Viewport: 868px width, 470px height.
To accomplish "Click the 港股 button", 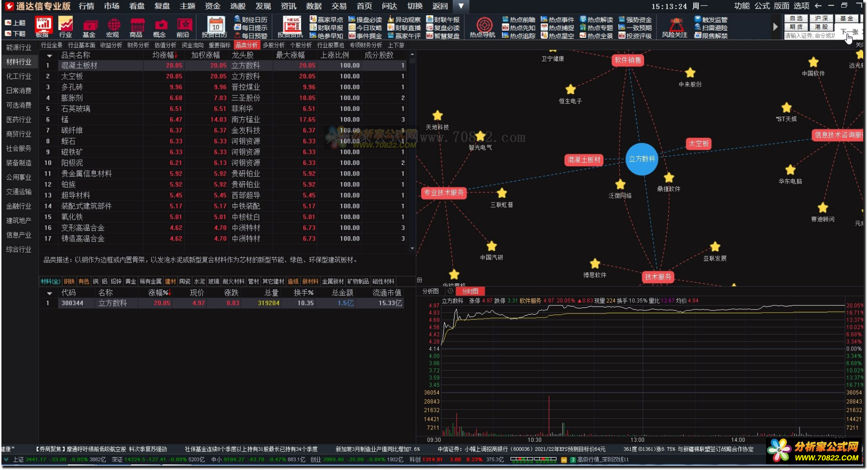I will (x=822, y=27).
